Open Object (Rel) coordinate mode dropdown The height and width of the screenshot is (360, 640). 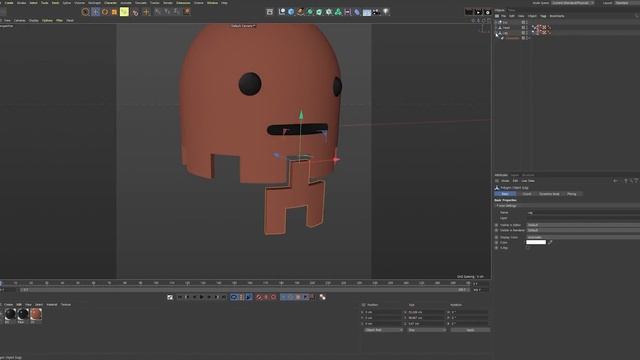tap(383, 330)
